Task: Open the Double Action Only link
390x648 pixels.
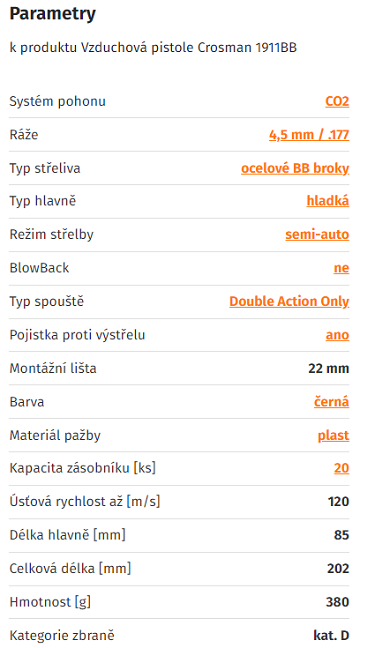Action: coord(289,301)
